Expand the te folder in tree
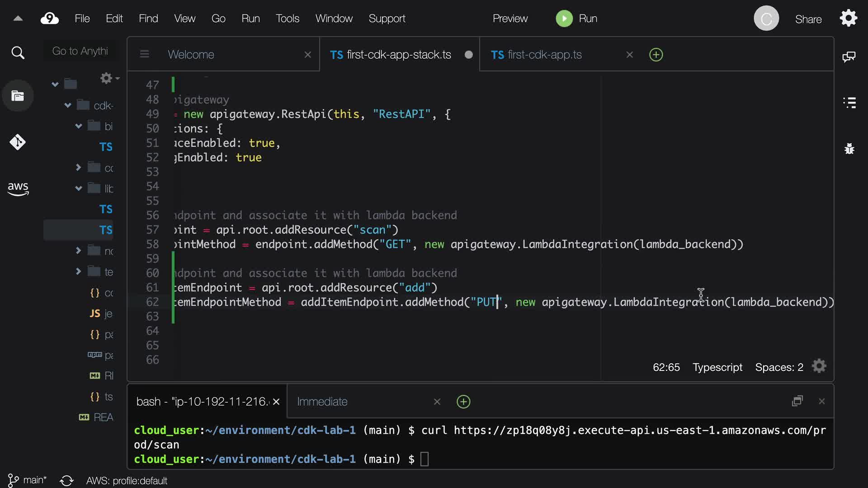The height and width of the screenshot is (488, 868). [78, 271]
